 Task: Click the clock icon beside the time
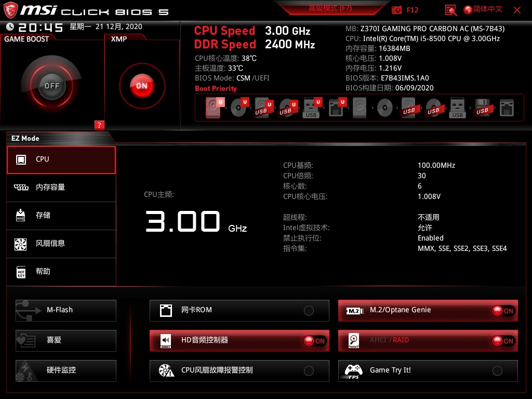[x=10, y=26]
